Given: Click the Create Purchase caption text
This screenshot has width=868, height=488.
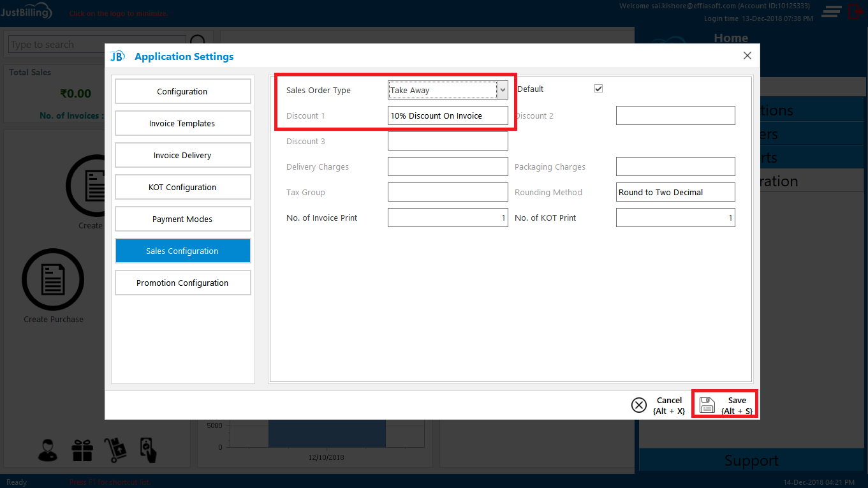Looking at the screenshot, I should (54, 319).
